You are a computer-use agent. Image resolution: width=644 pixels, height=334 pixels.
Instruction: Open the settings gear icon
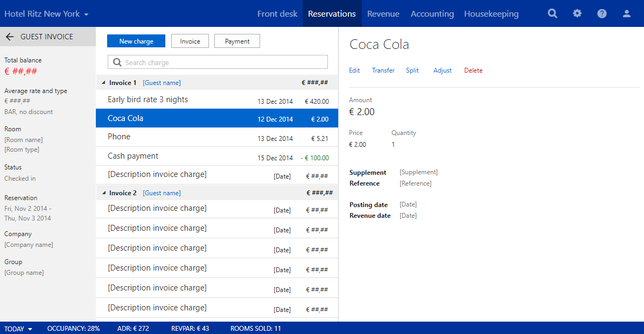[577, 13]
